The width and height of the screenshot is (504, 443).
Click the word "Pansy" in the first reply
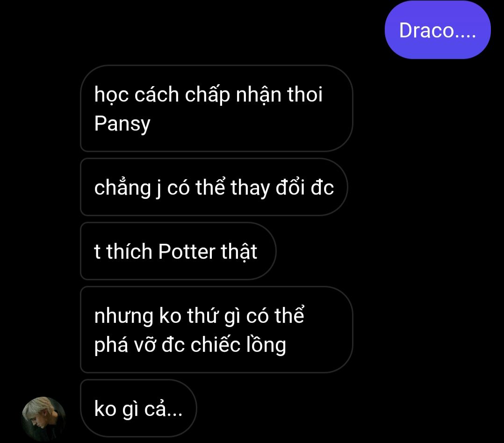[122, 124]
